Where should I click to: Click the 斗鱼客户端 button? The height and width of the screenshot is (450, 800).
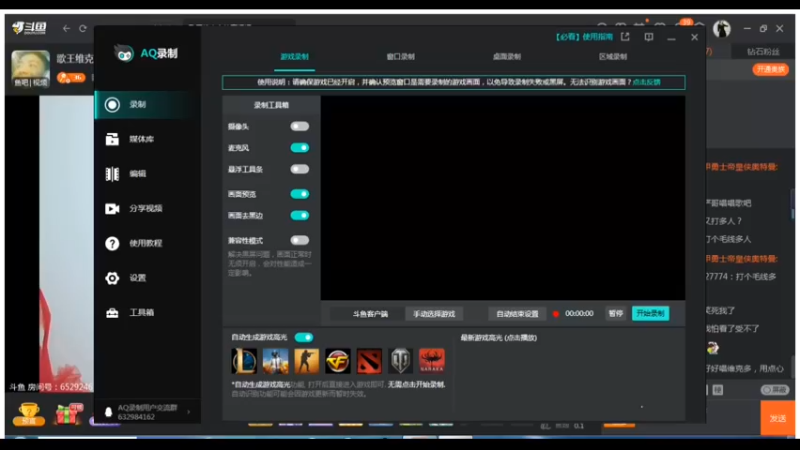tap(370, 314)
